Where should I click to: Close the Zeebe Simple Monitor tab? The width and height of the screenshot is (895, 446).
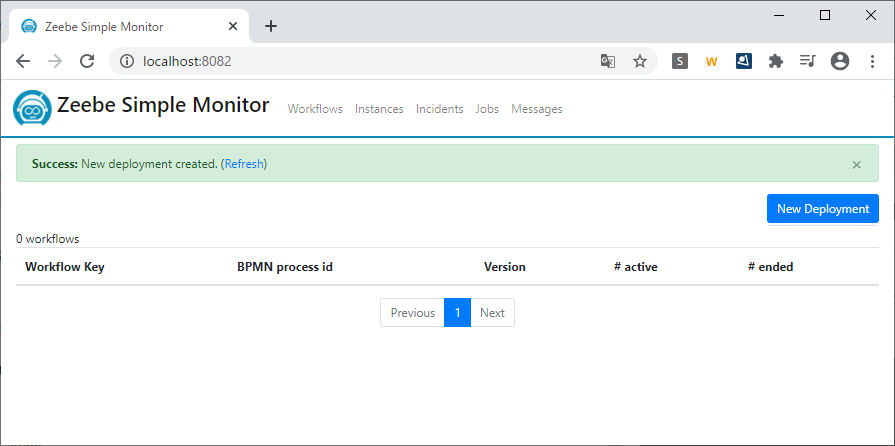[233, 26]
